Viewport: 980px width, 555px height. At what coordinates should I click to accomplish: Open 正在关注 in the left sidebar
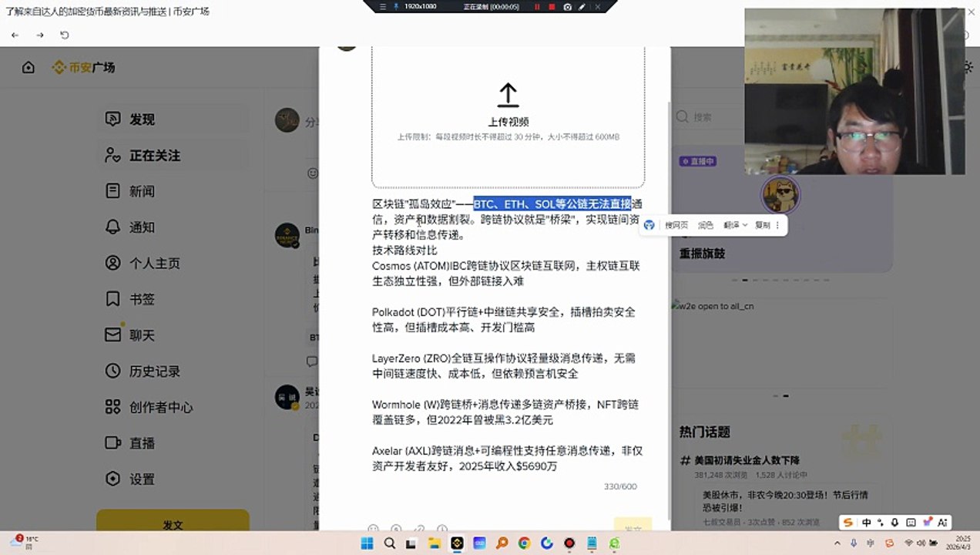click(x=173, y=156)
